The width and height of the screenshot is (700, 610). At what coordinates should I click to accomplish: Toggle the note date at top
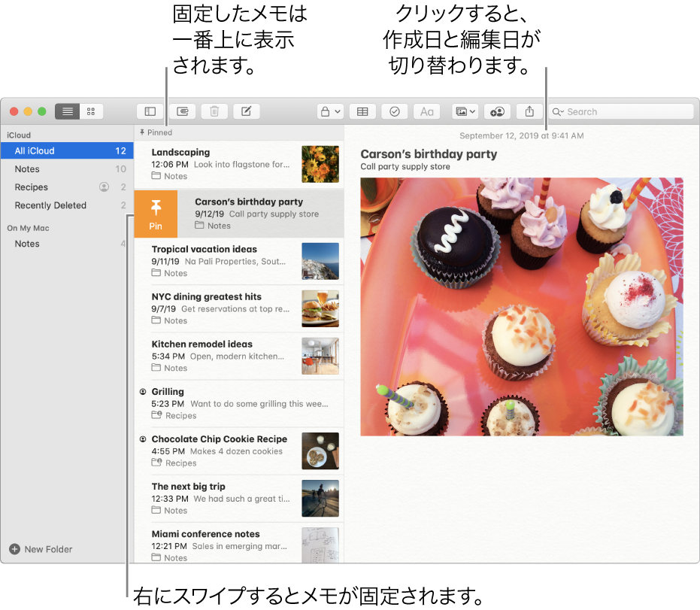click(522, 135)
